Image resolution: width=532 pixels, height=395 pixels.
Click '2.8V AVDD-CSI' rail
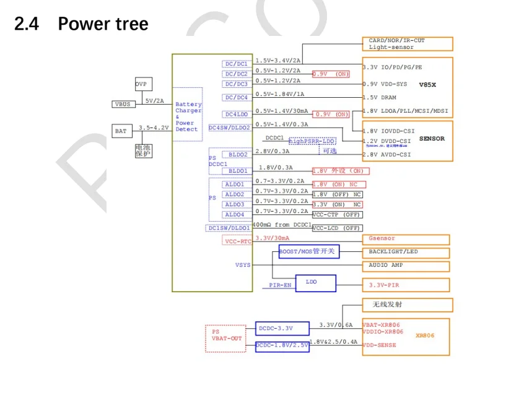pyautogui.click(x=387, y=155)
